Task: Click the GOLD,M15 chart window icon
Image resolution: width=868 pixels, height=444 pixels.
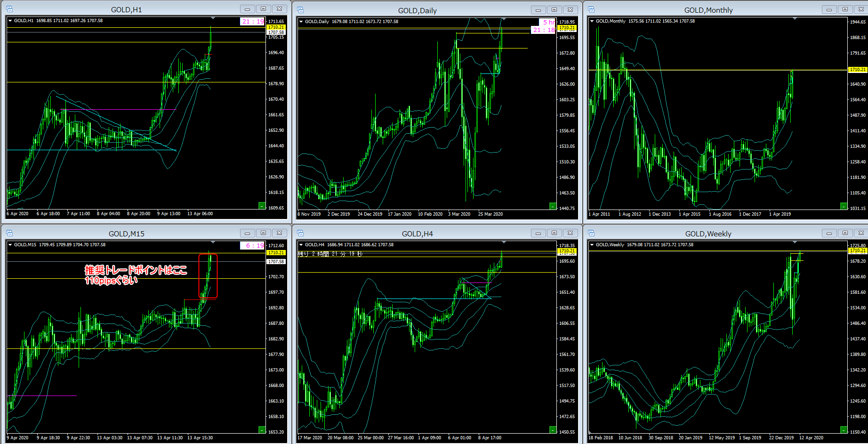Action: (9, 233)
